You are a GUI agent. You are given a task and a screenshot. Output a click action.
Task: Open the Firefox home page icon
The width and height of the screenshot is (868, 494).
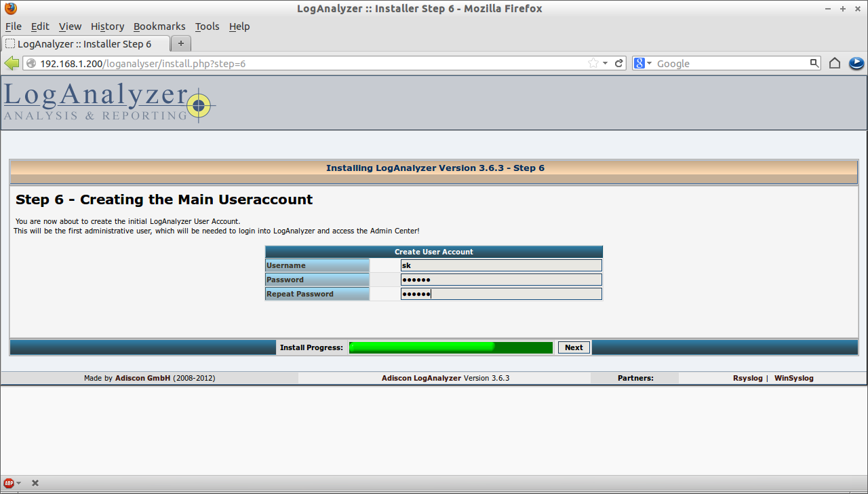835,63
